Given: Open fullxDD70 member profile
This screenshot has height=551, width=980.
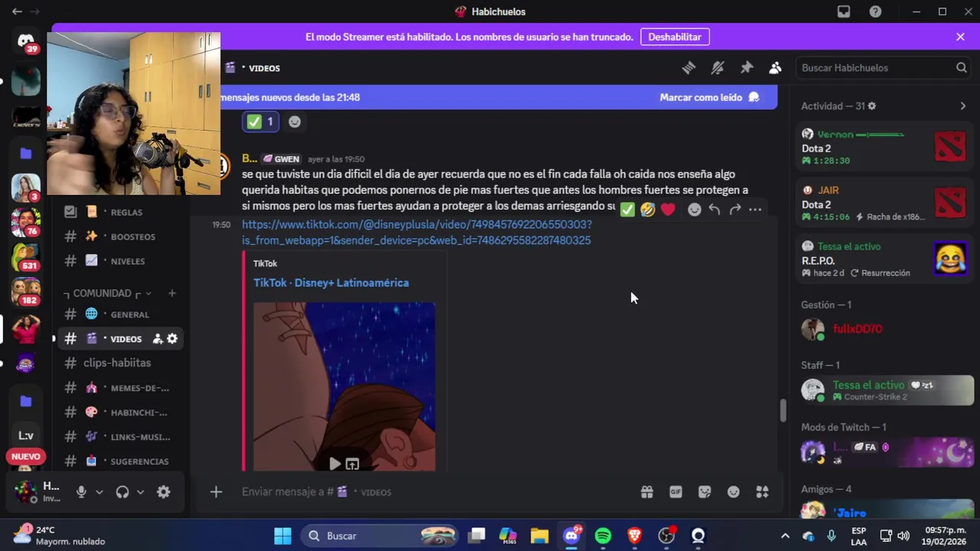Looking at the screenshot, I should tap(884, 329).
